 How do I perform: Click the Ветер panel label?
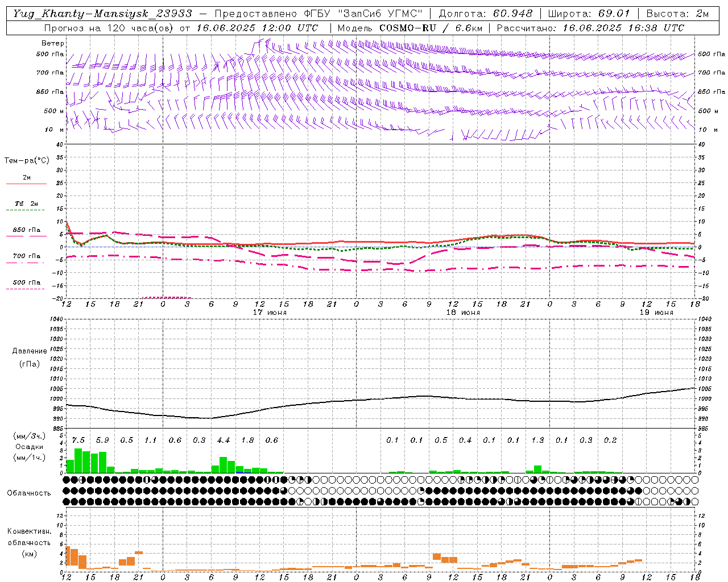(53, 43)
